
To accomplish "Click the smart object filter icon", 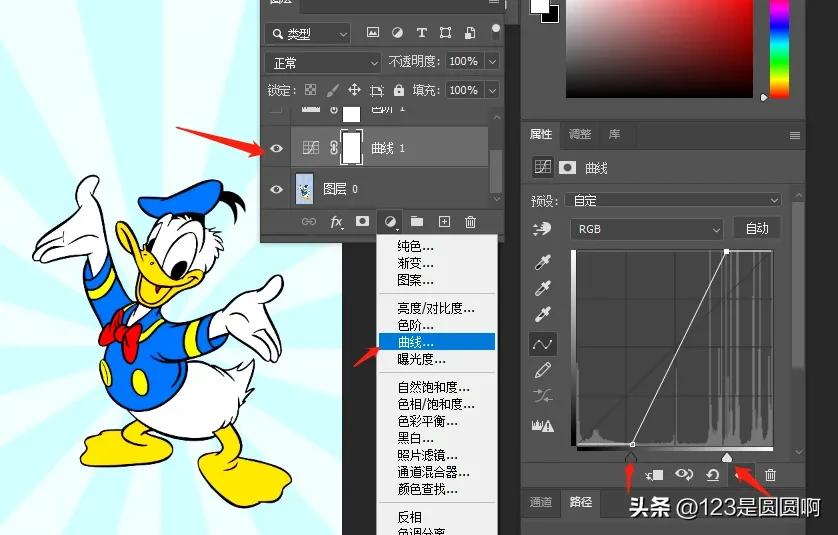I will click(x=470, y=33).
